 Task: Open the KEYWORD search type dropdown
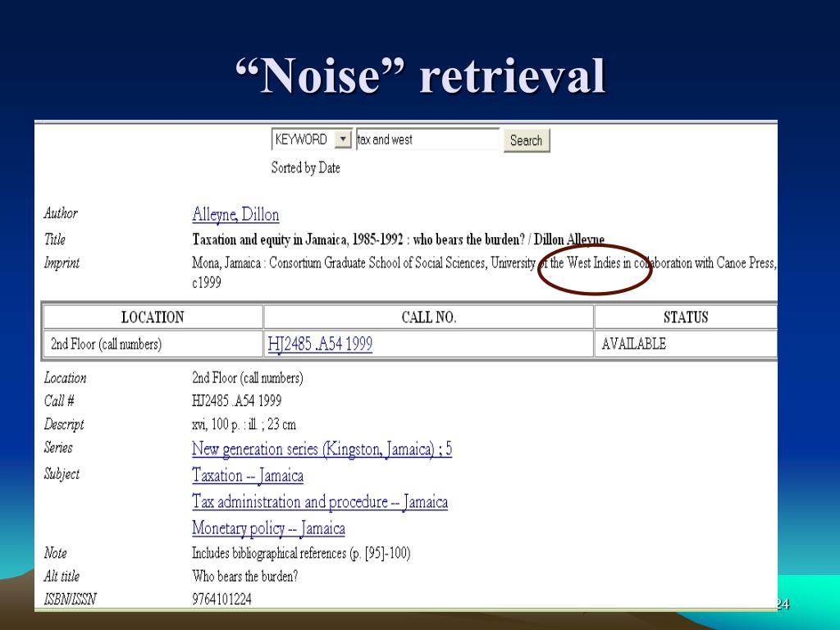(x=312, y=139)
